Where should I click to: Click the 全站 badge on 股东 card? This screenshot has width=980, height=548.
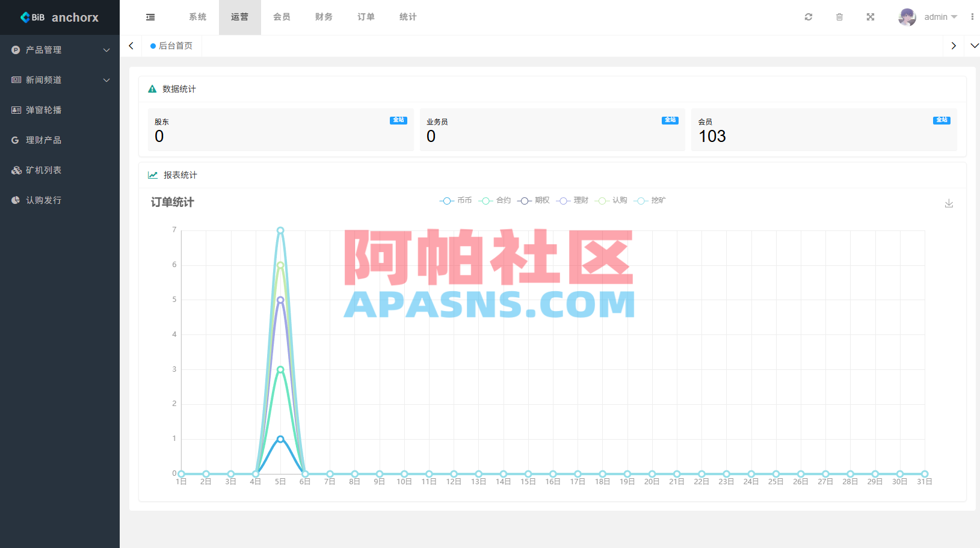pyautogui.click(x=398, y=120)
